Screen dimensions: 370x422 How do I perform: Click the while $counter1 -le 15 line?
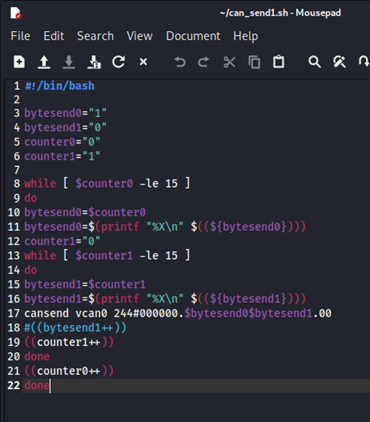tap(107, 256)
